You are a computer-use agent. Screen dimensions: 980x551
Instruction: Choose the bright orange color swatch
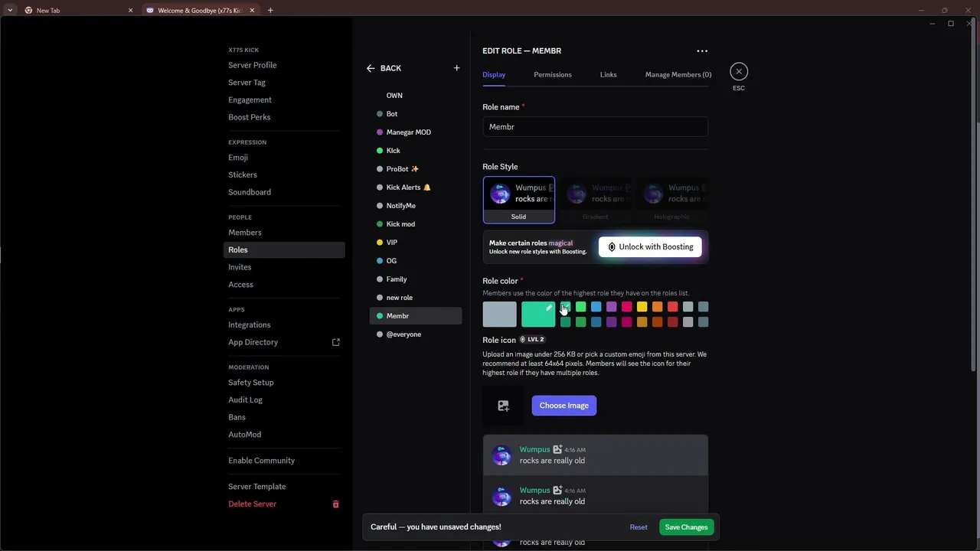tap(657, 307)
